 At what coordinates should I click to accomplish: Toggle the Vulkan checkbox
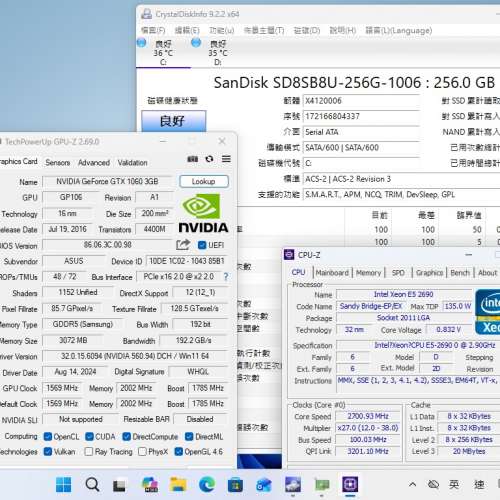coord(48,452)
